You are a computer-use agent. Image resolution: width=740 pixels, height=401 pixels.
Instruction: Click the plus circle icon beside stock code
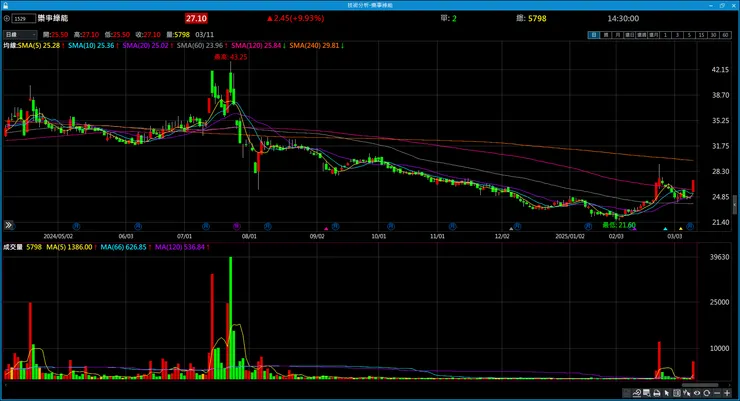click(7, 18)
